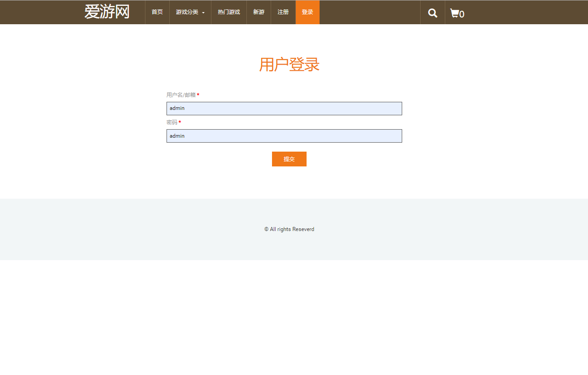The height and width of the screenshot is (375, 588).
Task: Click the All rights Reserved footer text
Action: (x=289, y=229)
